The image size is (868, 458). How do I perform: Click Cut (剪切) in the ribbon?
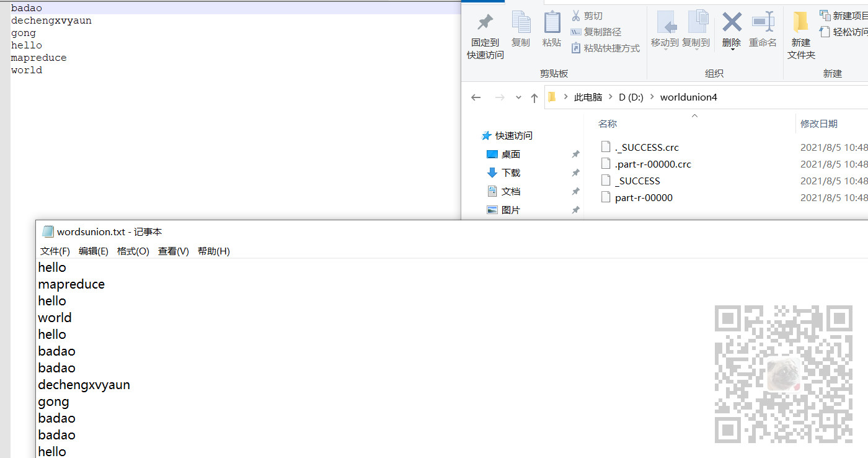[x=587, y=16]
